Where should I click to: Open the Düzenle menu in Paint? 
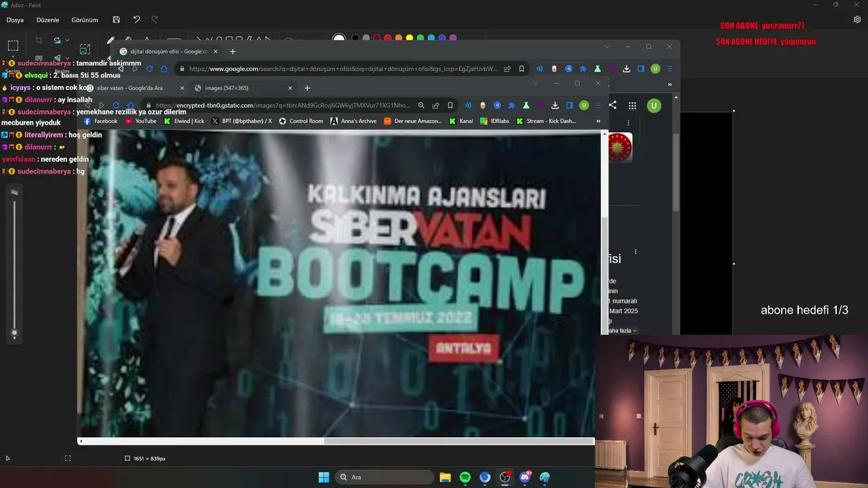click(x=47, y=20)
